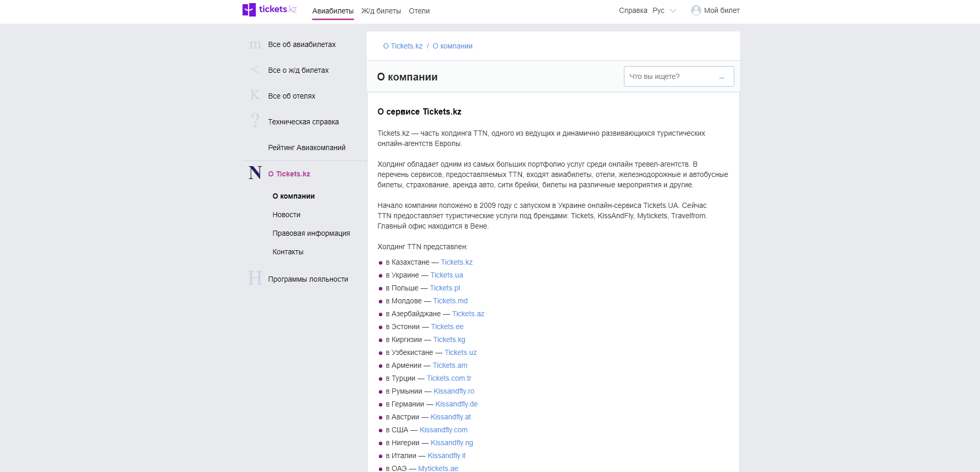Open Контакты submenu item
This screenshot has width=980, height=472.
(288, 252)
